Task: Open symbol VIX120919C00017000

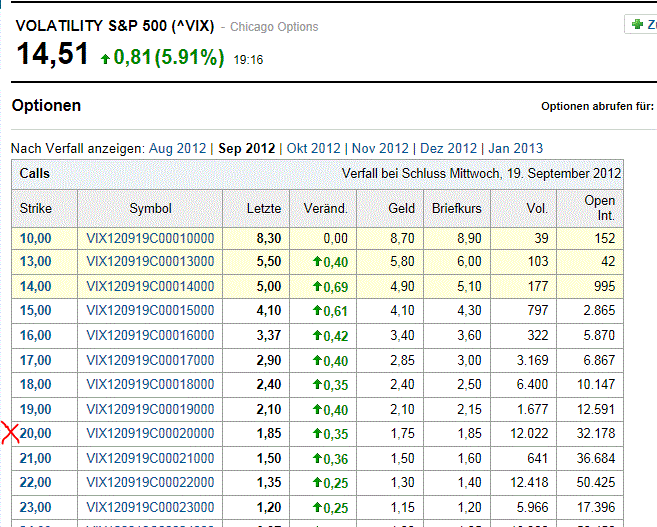Action: tap(150, 360)
